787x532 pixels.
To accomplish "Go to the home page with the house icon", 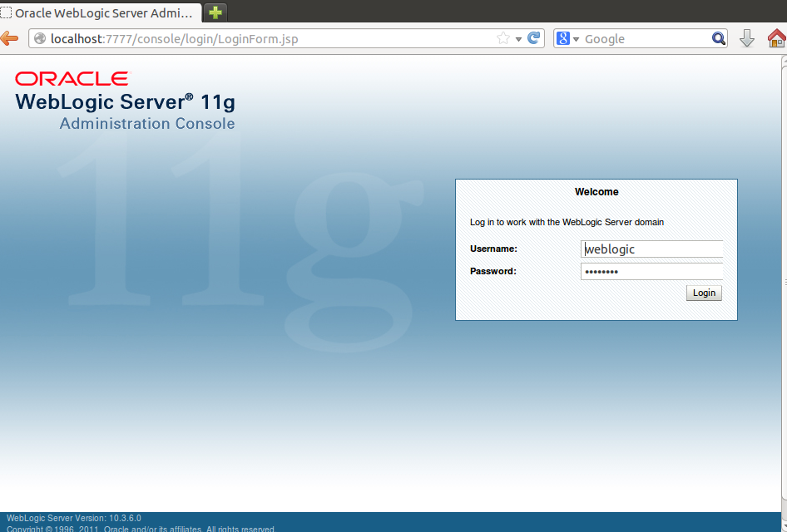I will [x=777, y=38].
